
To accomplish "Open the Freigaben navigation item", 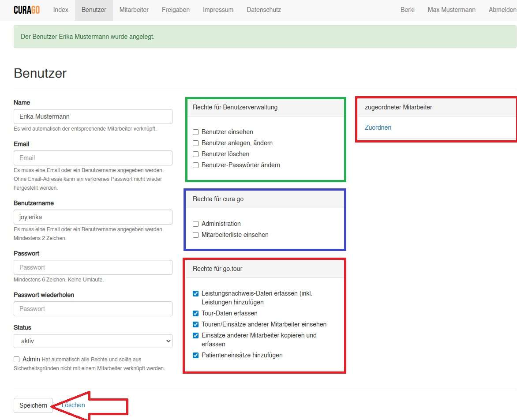I will (x=176, y=10).
